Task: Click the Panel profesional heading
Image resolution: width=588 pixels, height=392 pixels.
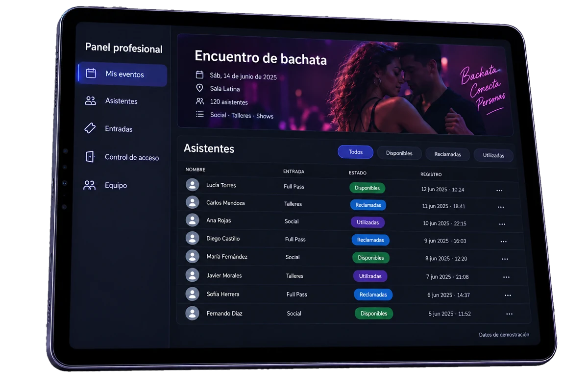Action: pos(124,48)
